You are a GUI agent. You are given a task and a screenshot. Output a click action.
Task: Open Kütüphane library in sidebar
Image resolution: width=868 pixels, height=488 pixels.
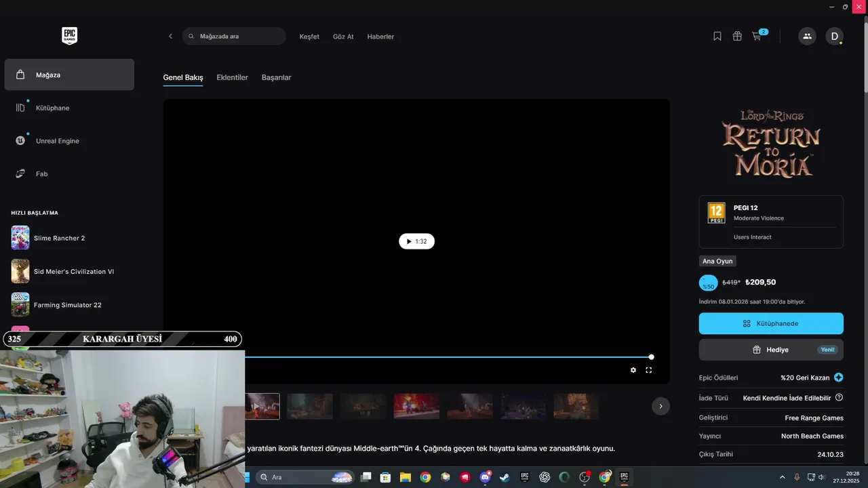point(69,108)
